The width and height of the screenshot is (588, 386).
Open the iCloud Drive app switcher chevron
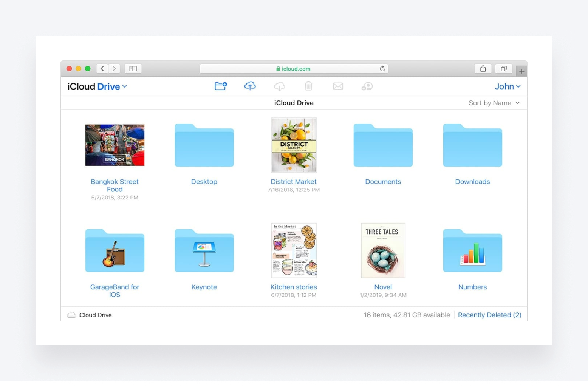(125, 86)
